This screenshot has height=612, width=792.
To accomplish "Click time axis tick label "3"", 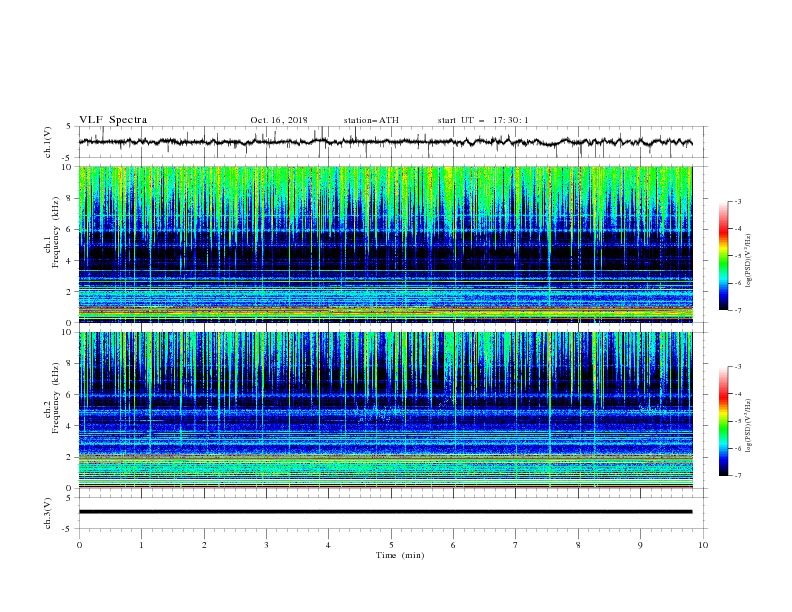I will point(266,545).
